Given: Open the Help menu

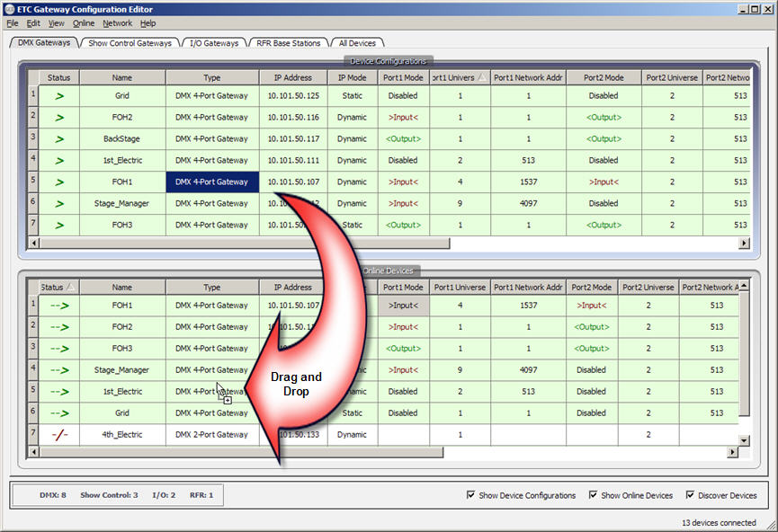Looking at the screenshot, I should (148, 23).
